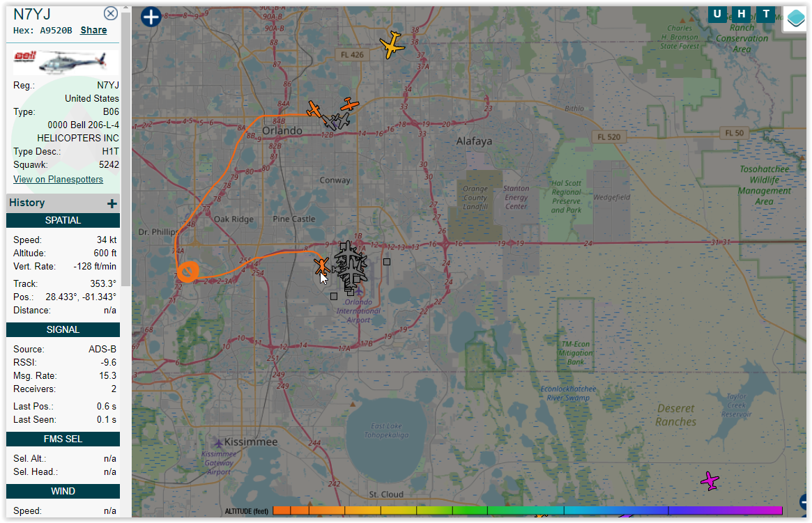Click the FL 426 road shield
This screenshot has width=812, height=523.
coord(352,55)
